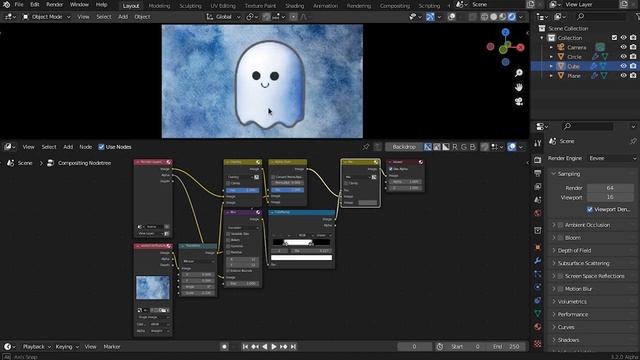Open the Physics properties tab icon
This screenshot has width=640, height=360.
(538, 287)
